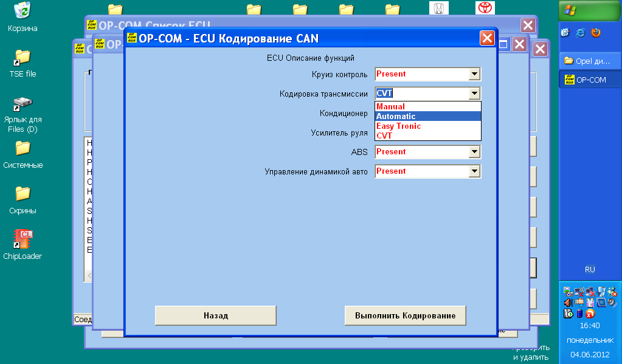
Task: Expand the ABS dropdown
Action: click(x=474, y=151)
